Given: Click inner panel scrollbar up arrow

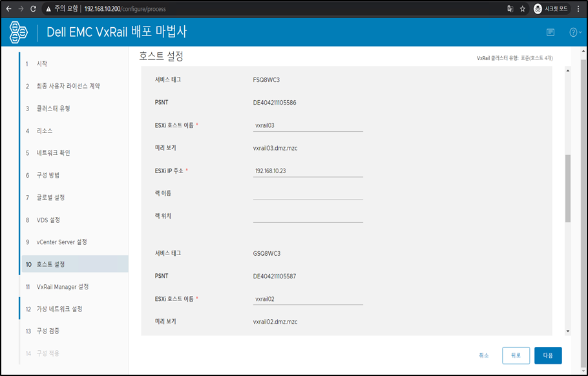Looking at the screenshot, I should click(568, 71).
